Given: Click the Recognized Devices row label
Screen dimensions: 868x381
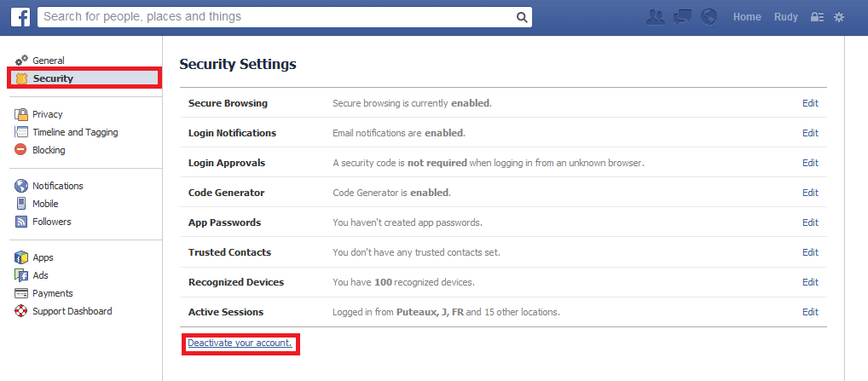Looking at the screenshot, I should click(x=236, y=282).
